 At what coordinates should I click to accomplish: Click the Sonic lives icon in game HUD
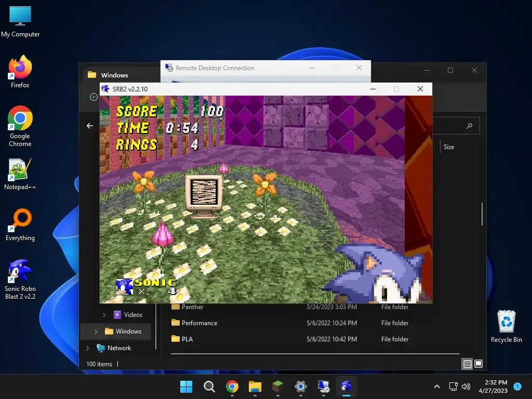tap(124, 287)
